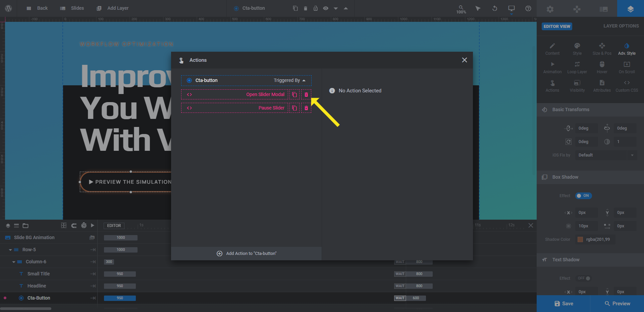This screenshot has height=312, width=644.
Task: Open Loop Layer options
Action: 577,68
